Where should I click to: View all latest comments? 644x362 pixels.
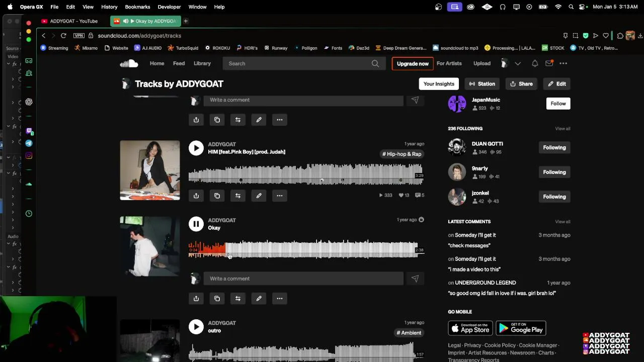562,222
